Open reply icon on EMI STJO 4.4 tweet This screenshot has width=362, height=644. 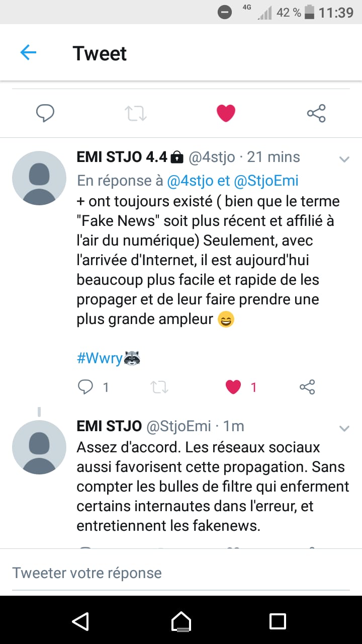[x=85, y=387]
